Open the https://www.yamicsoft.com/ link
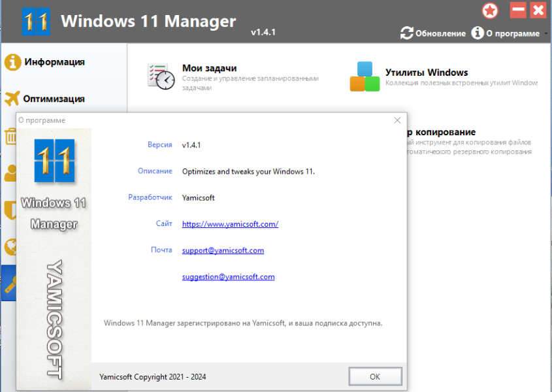552x392 pixels. [x=230, y=224]
